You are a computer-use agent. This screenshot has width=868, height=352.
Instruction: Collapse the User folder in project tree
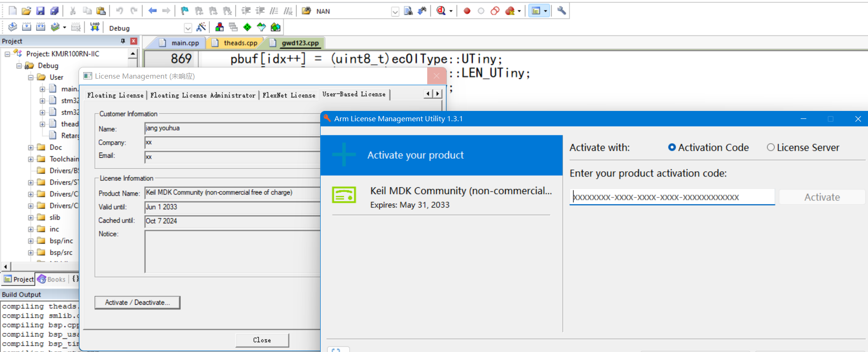tap(30, 77)
